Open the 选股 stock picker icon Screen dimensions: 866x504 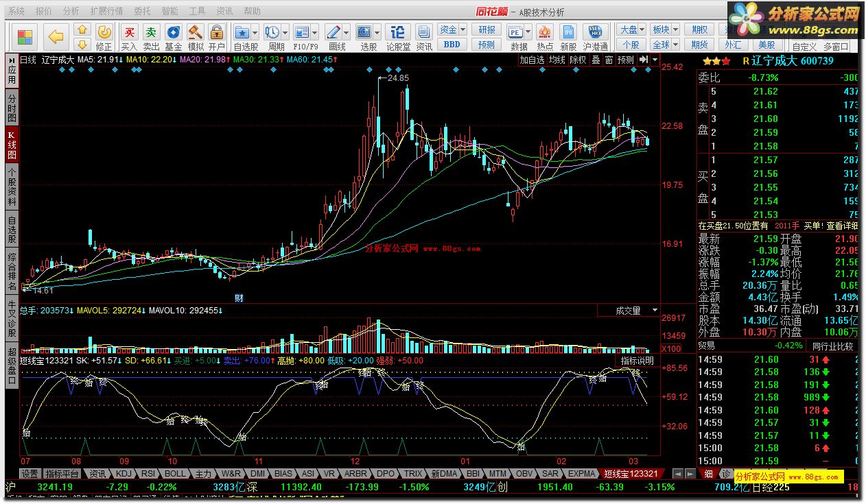364,32
